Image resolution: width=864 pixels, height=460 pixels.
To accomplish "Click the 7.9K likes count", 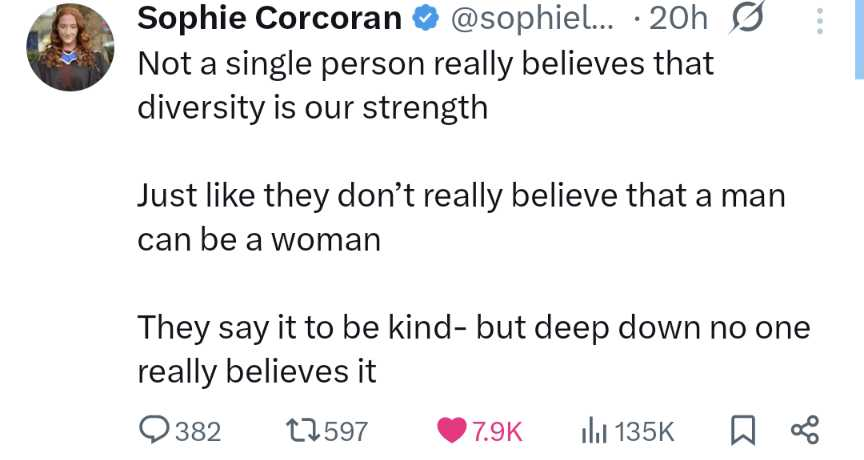I will point(497,431).
